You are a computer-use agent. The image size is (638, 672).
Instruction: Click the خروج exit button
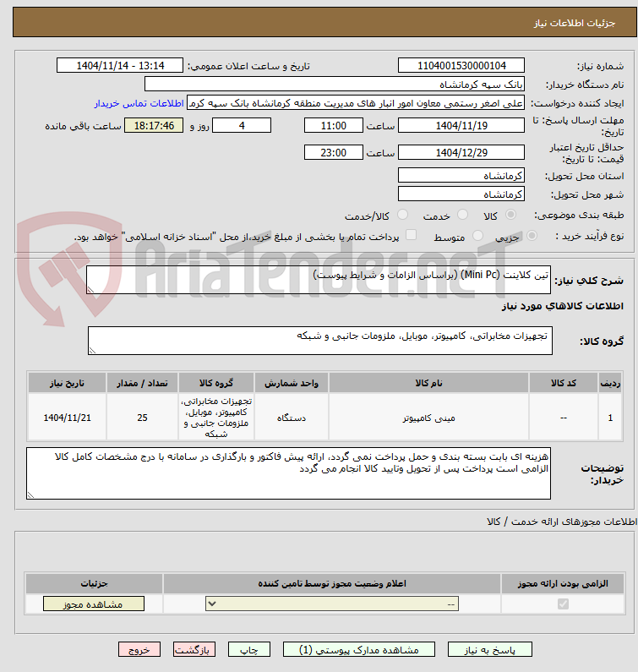[139, 650]
